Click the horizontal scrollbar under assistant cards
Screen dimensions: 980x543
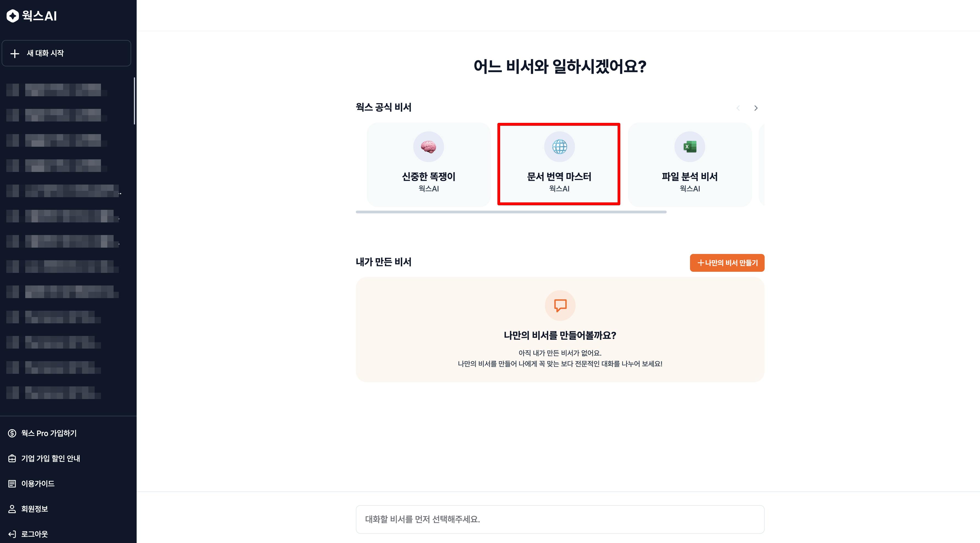pos(511,212)
